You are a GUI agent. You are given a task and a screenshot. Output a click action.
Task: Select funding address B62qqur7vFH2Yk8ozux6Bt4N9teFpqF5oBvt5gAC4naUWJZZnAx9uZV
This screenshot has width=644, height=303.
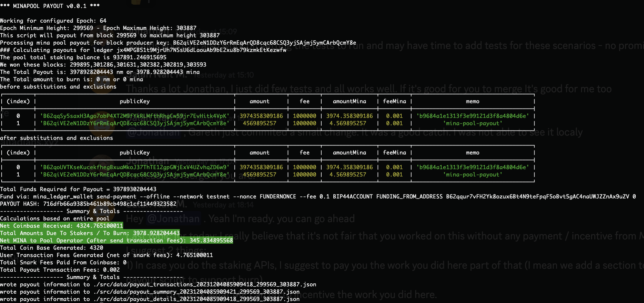(538, 196)
